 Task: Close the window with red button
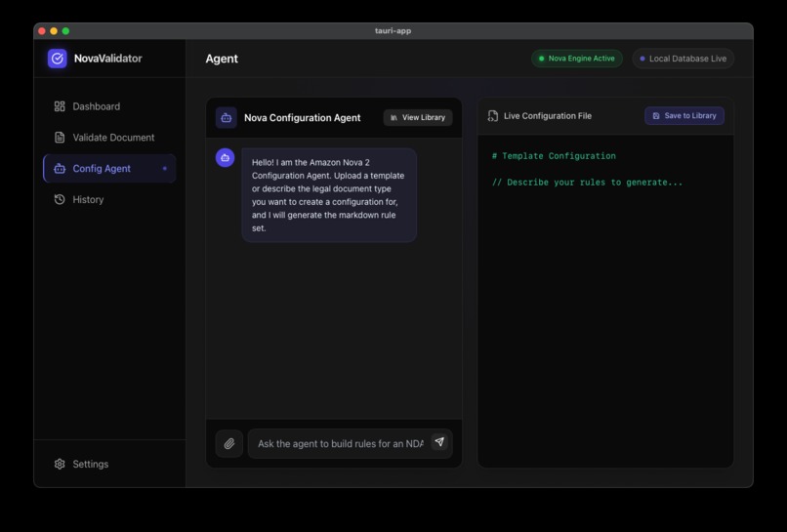pos(42,31)
